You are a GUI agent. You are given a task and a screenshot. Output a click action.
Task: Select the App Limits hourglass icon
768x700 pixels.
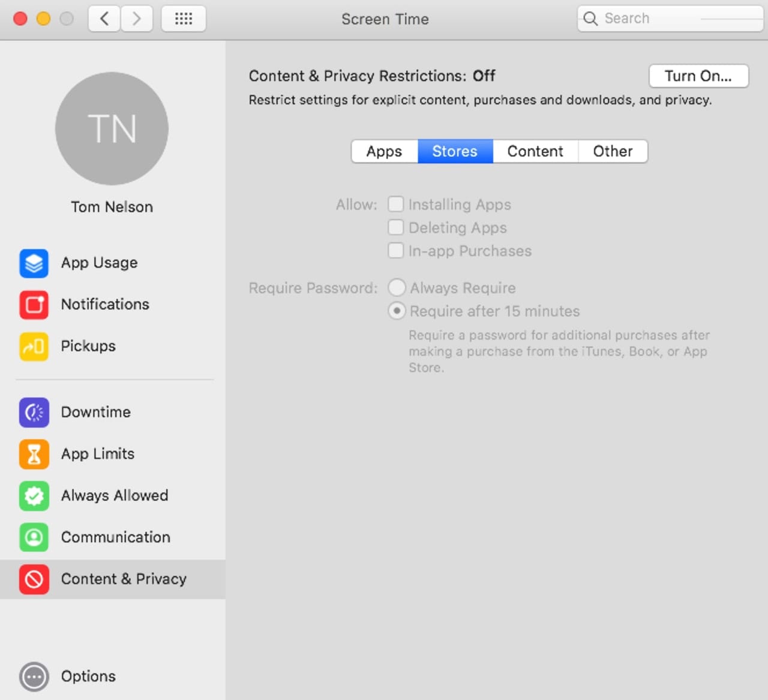[34, 454]
